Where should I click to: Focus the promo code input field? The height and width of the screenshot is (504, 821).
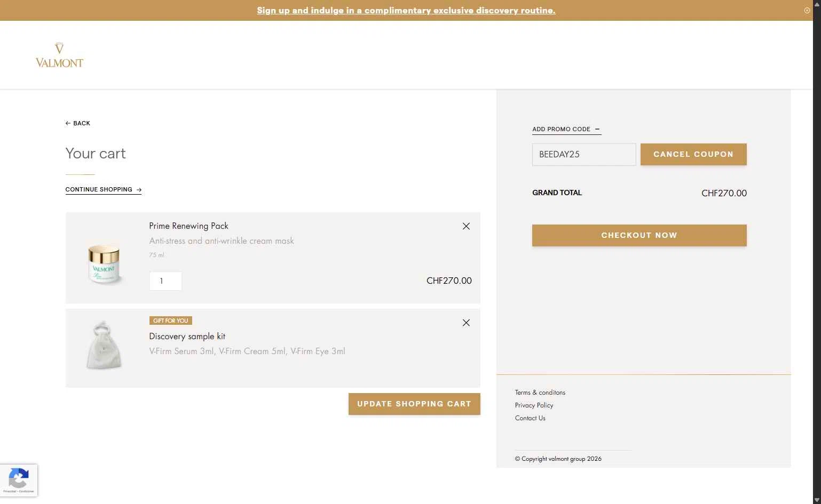[584, 155]
